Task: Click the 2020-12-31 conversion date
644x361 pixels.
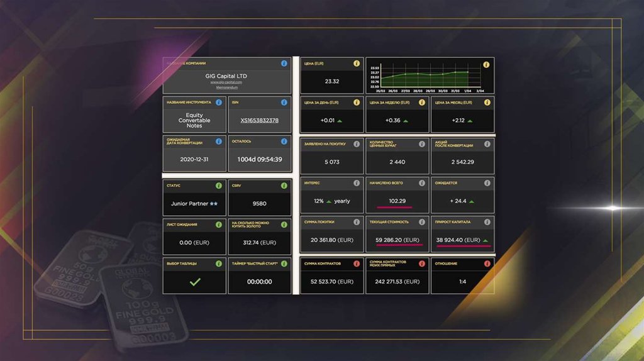Action: pyautogui.click(x=194, y=159)
